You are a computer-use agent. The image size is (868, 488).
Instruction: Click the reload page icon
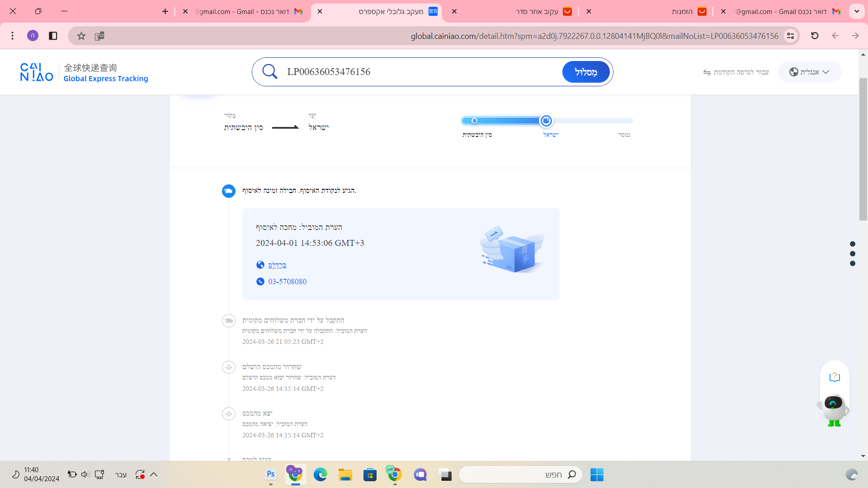pos(815,36)
